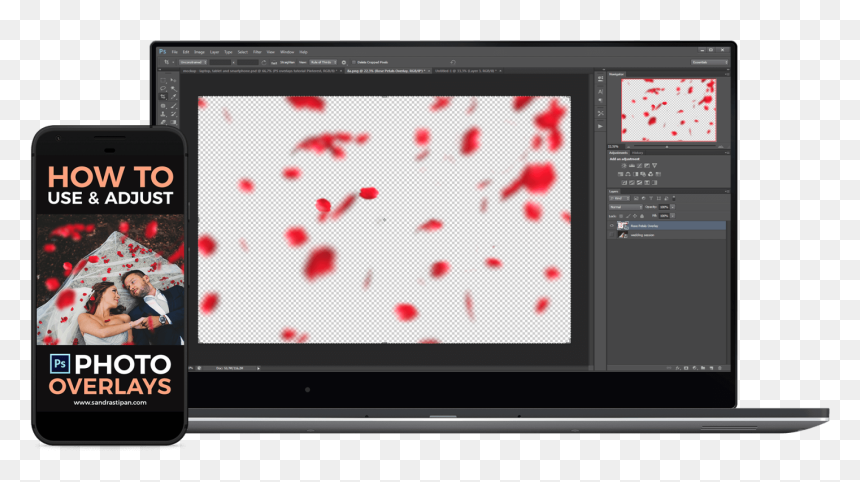Select the Eyedropper tool

pos(173,97)
